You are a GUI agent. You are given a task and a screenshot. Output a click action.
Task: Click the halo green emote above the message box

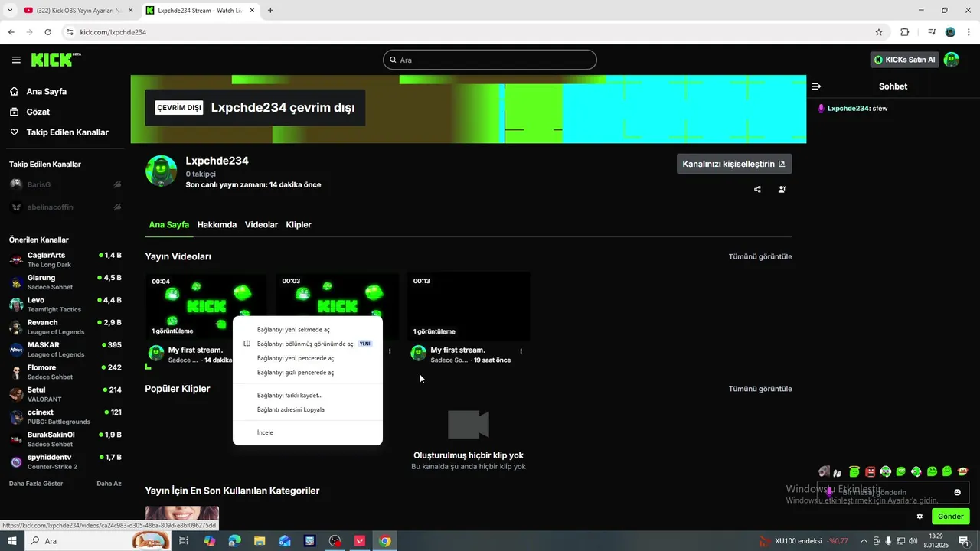[x=854, y=471]
